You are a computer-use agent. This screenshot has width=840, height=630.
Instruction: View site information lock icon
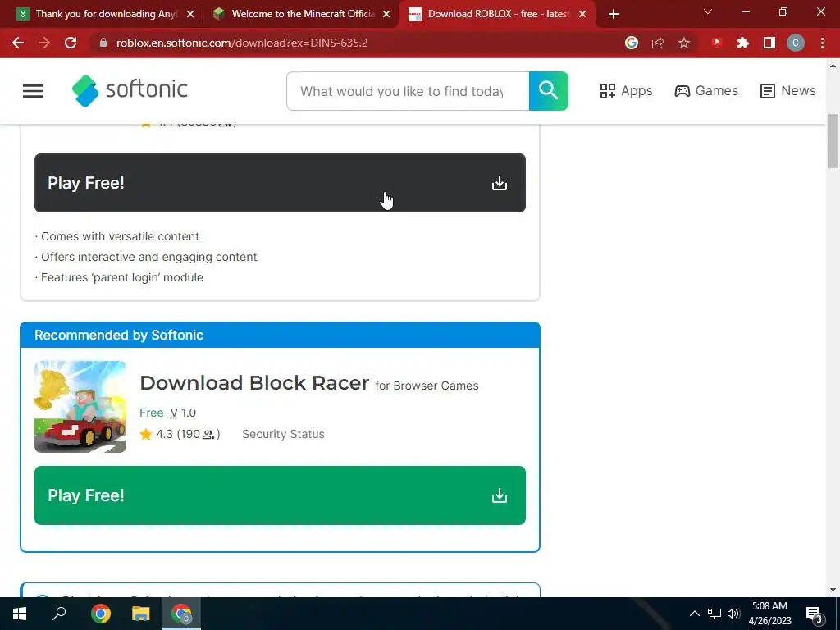click(103, 43)
